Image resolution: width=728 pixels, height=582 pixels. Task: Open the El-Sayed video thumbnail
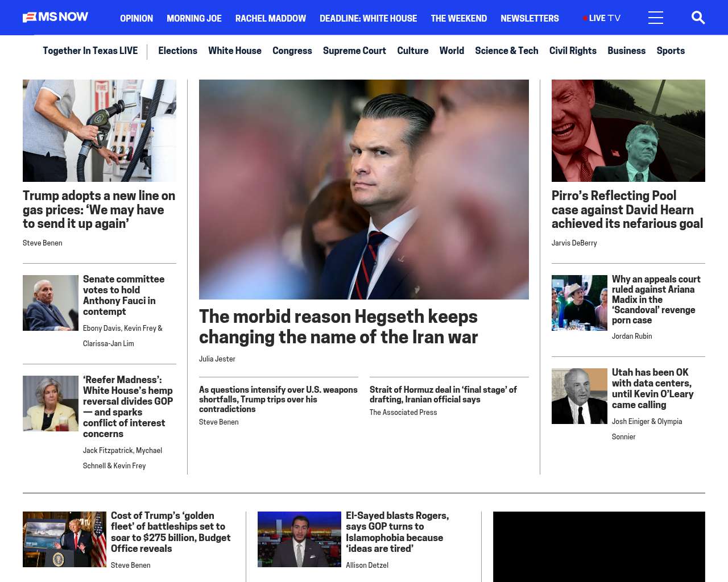tap(299, 539)
